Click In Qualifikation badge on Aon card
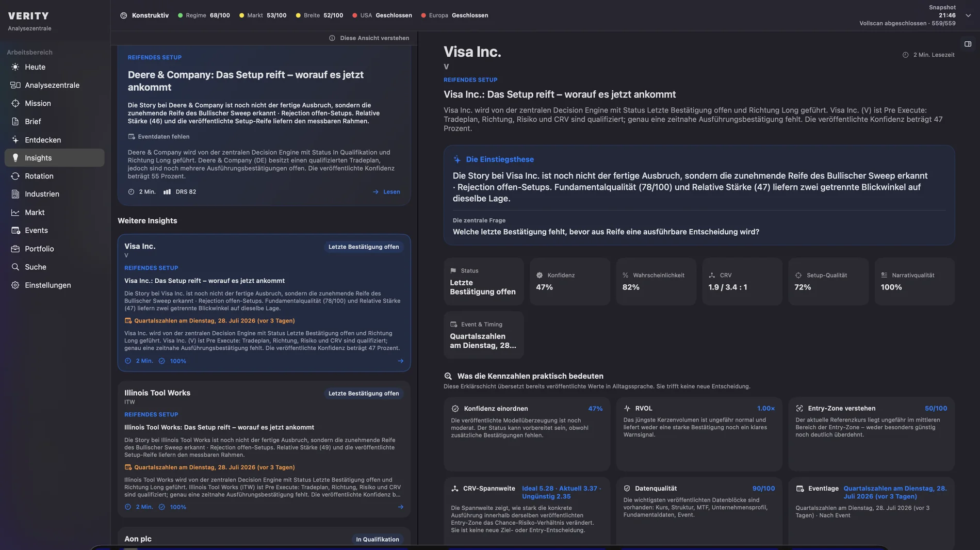This screenshot has width=980, height=550. coord(378,539)
